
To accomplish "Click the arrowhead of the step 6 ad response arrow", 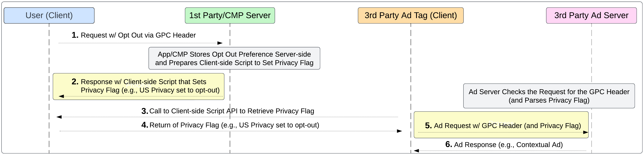I will [416, 151].
